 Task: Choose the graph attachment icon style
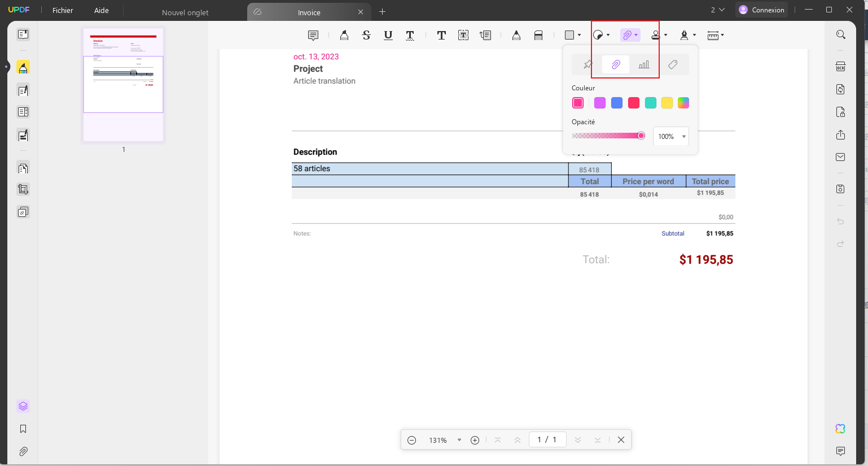pos(644,64)
